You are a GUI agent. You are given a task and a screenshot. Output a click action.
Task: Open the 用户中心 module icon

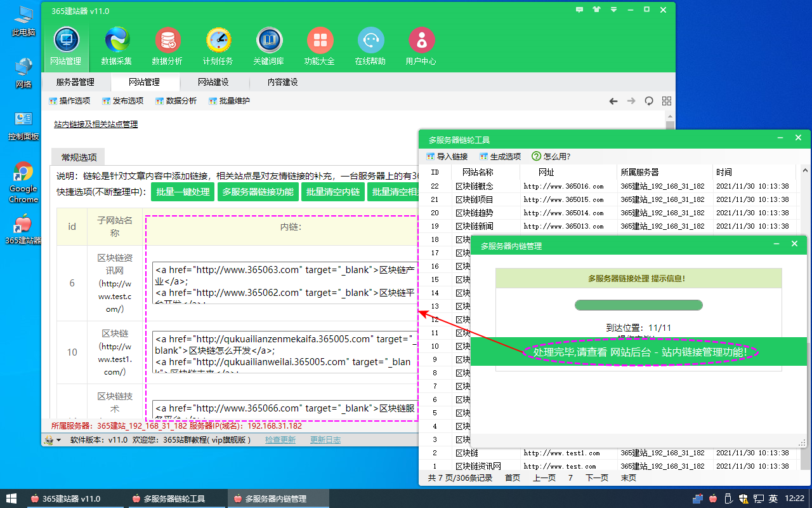[421, 46]
